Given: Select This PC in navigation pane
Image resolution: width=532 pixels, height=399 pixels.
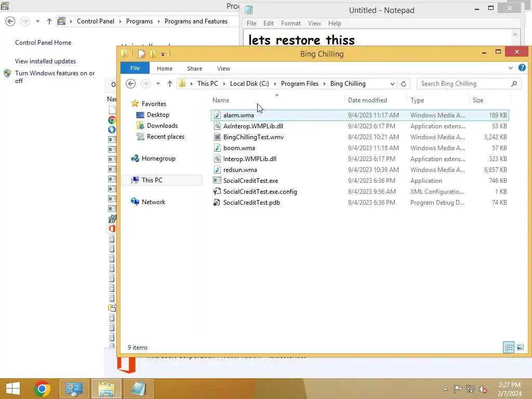Looking at the screenshot, I should click(x=162, y=180).
